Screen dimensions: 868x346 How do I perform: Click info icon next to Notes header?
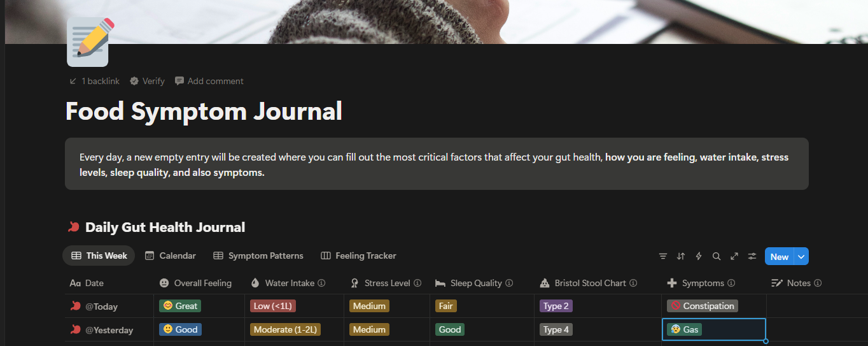point(818,283)
